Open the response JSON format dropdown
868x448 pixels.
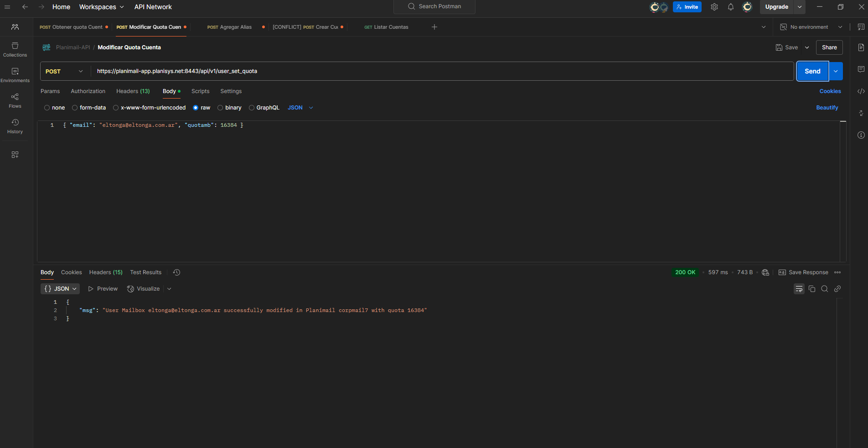60,289
